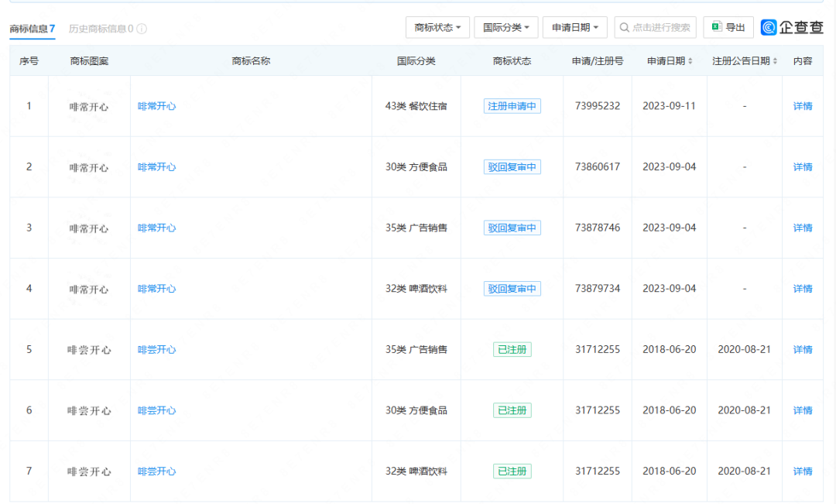Click the info icon beside 历史商标信息
The image size is (836, 504).
(142, 29)
